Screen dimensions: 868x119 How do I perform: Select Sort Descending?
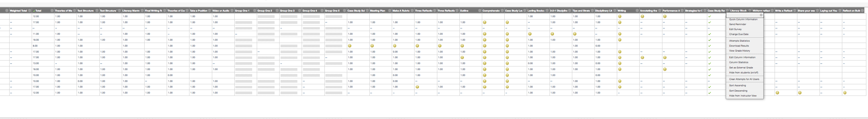coord(738,91)
